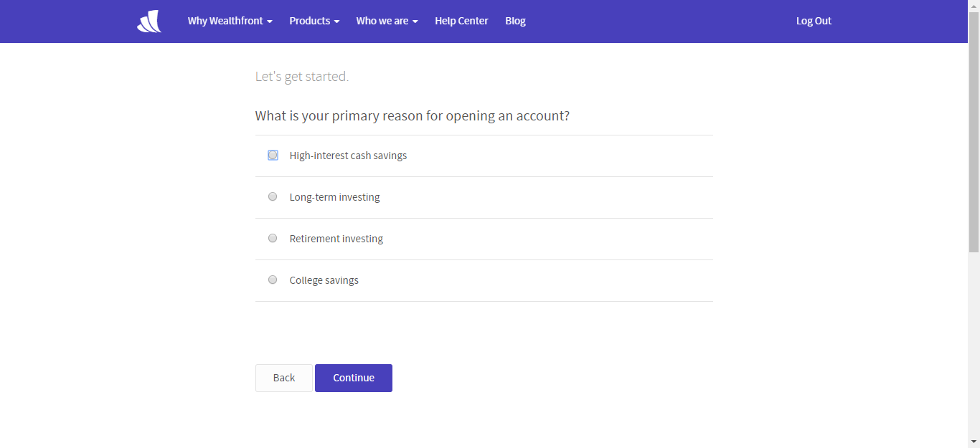Screen dimensions: 980x448
Task: Select the High-interest cash savings radio button
Action: tap(273, 156)
